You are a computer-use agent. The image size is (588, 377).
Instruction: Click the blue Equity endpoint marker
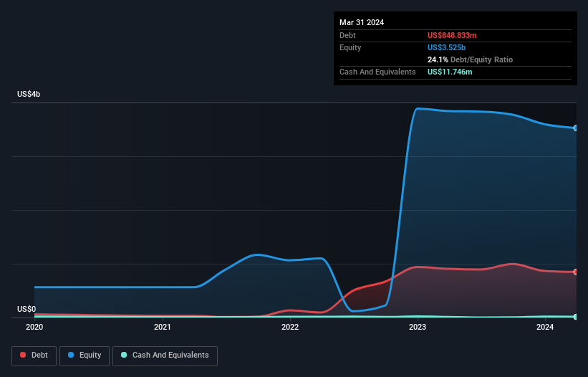576,128
